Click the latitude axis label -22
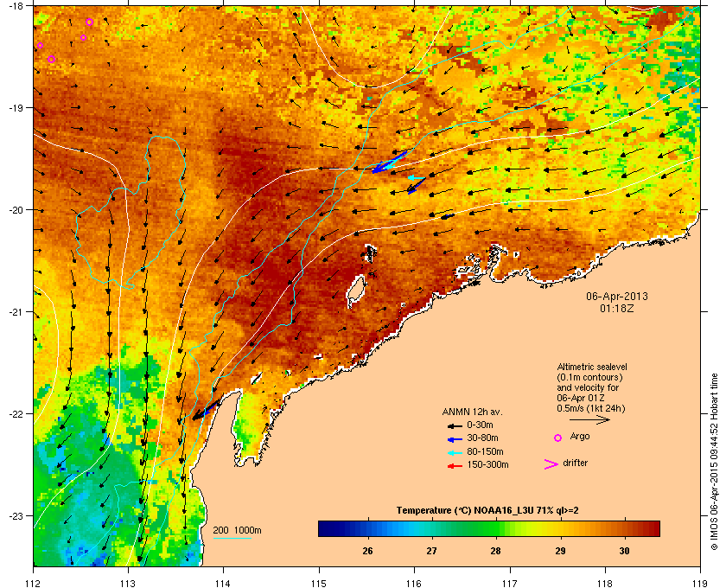The width and height of the screenshot is (726, 588). pyautogui.click(x=16, y=413)
